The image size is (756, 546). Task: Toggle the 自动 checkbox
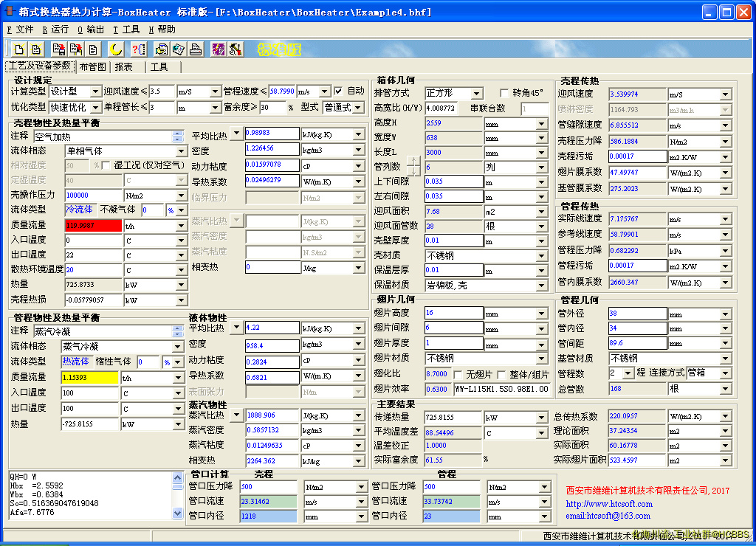(339, 91)
